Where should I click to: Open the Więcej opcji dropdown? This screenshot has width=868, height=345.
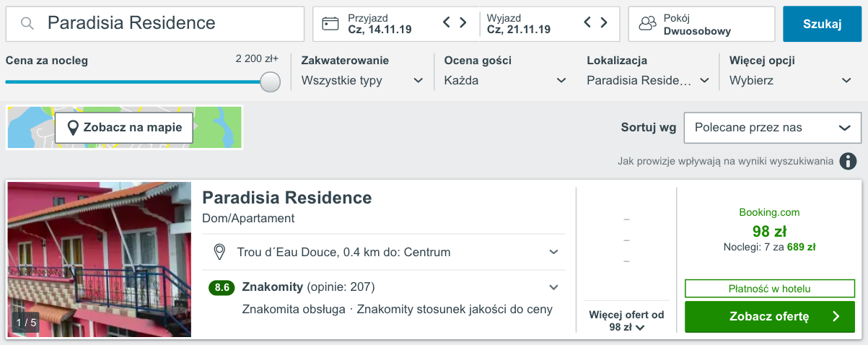tap(791, 80)
